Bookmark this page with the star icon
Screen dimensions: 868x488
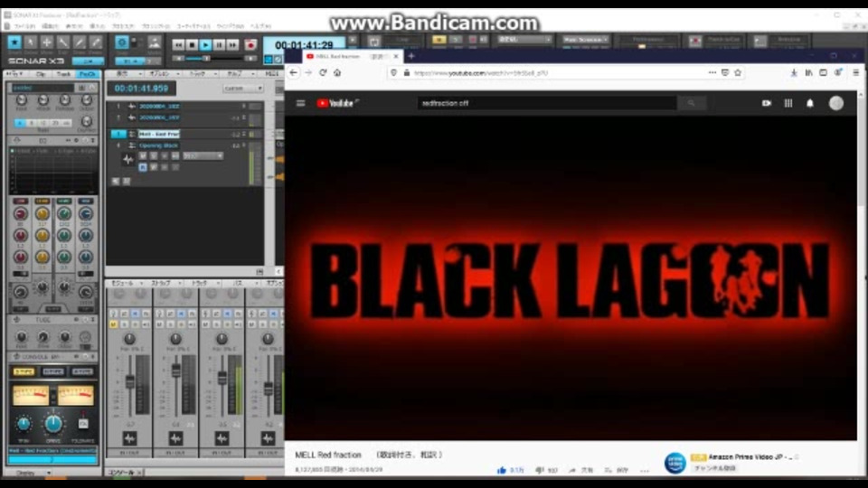coord(738,72)
